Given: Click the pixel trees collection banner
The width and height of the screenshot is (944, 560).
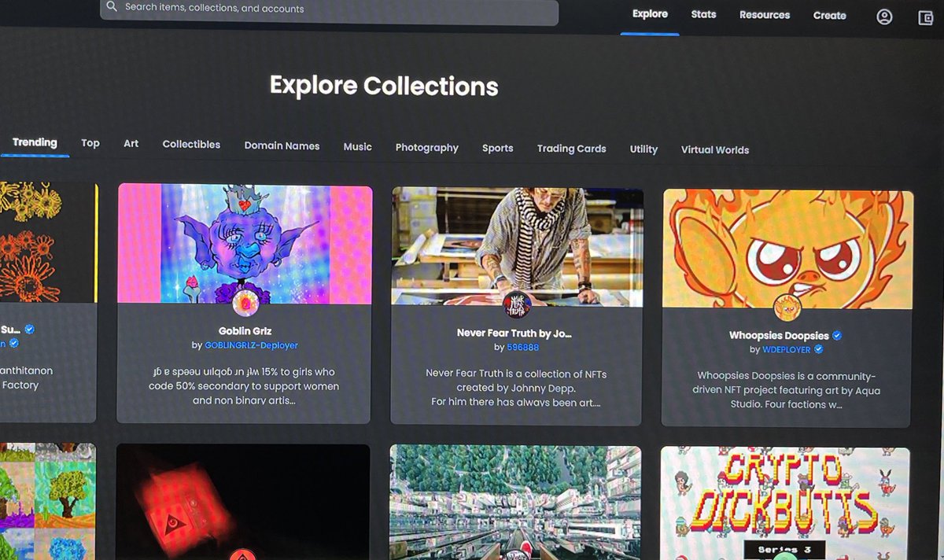Looking at the screenshot, I should point(47,501).
